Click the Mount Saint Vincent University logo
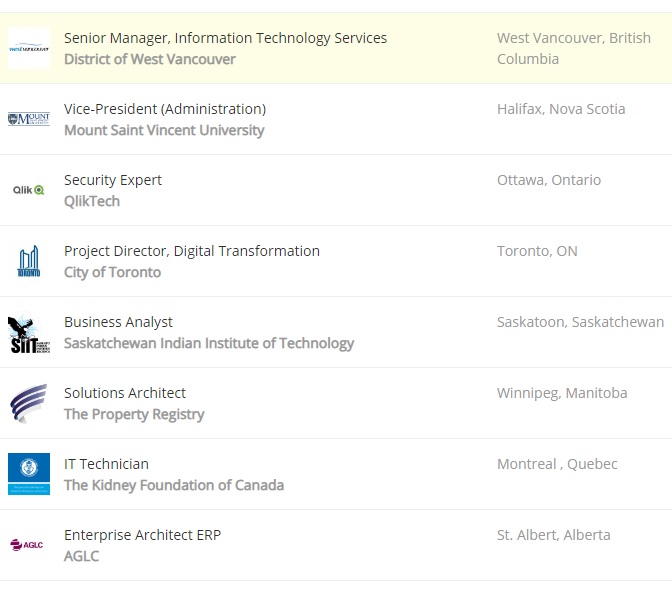This screenshot has height=589, width=672. coord(28,119)
